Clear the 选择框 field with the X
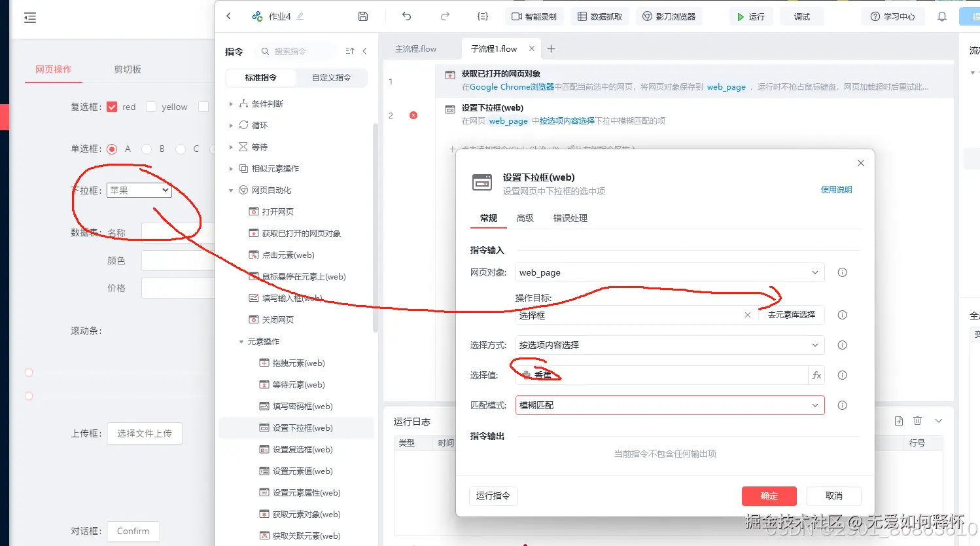This screenshot has width=980, height=546. pyautogui.click(x=747, y=314)
